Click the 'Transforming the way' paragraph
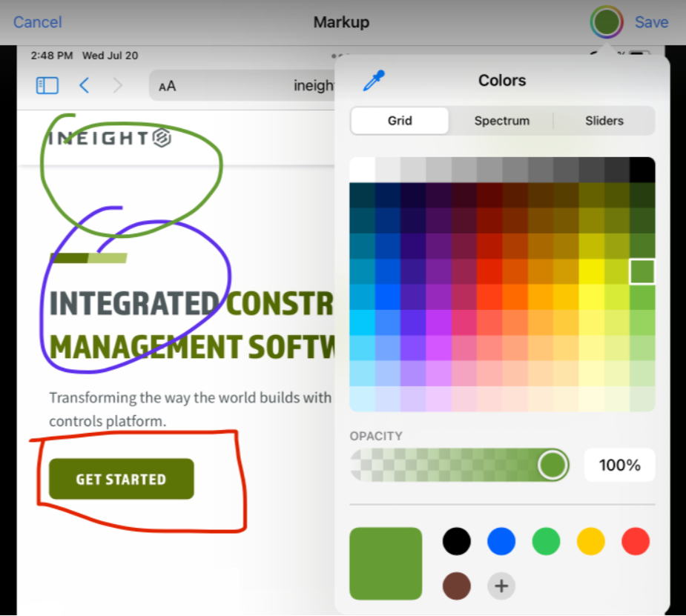Image resolution: width=686 pixels, height=616 pixels. coord(191,409)
